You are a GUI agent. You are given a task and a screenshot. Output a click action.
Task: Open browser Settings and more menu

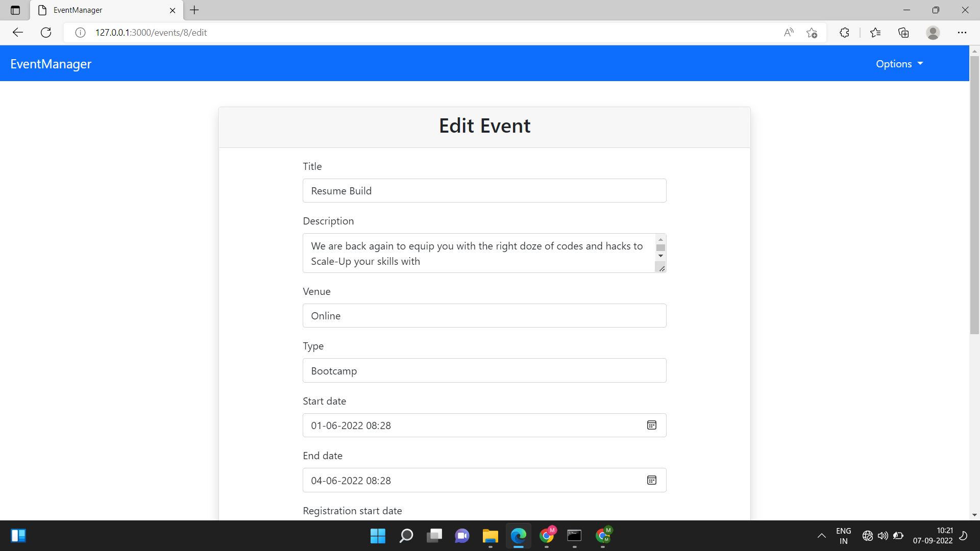pyautogui.click(x=962, y=33)
